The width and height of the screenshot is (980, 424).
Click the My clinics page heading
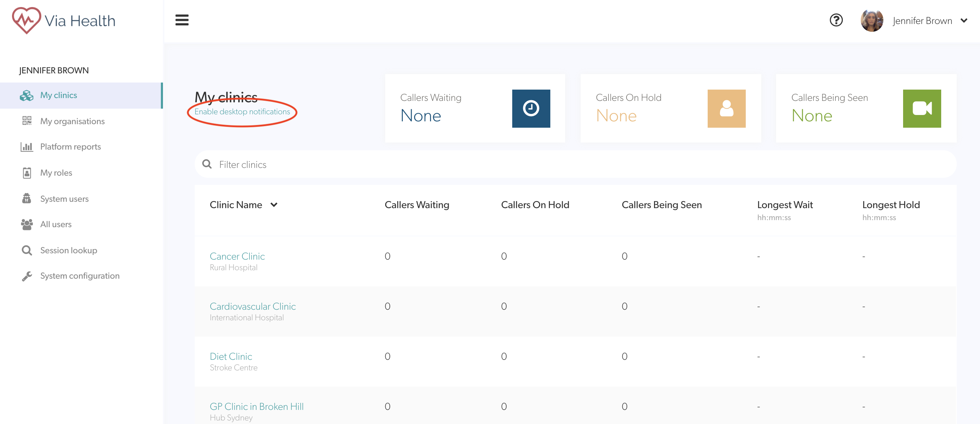point(226,98)
